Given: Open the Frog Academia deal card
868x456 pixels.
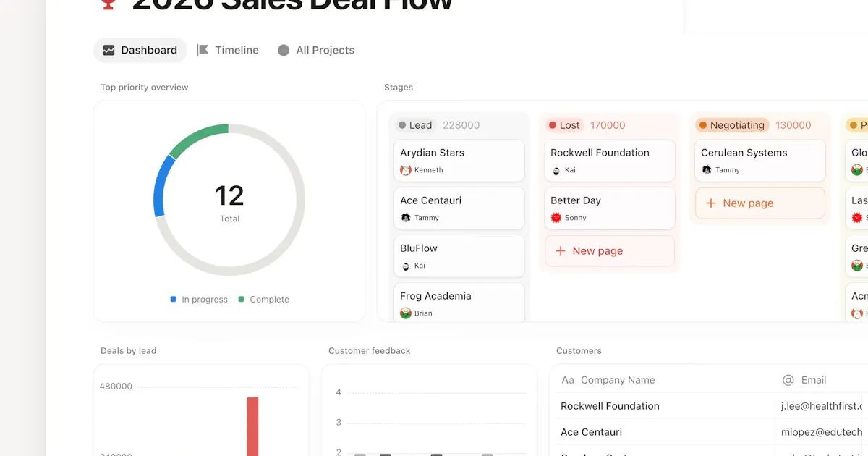Looking at the screenshot, I should pos(459,303).
